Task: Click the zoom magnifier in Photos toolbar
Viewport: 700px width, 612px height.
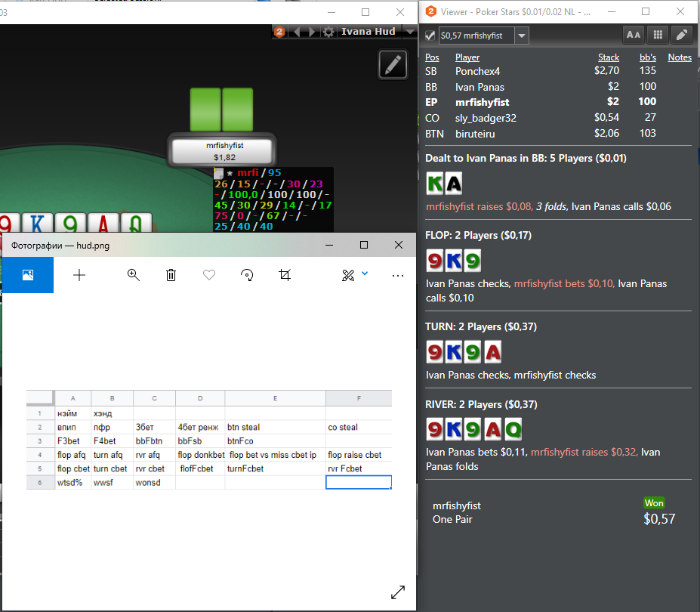Action: pyautogui.click(x=133, y=275)
